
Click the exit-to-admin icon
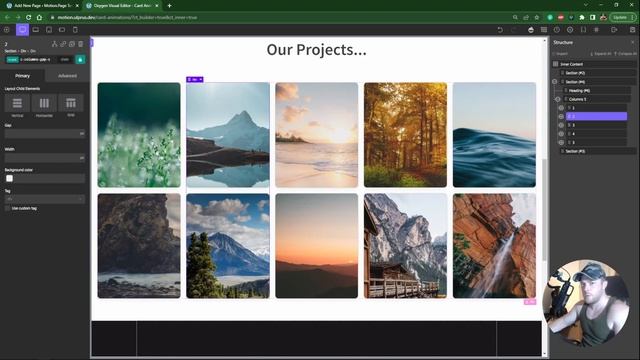click(x=614, y=30)
